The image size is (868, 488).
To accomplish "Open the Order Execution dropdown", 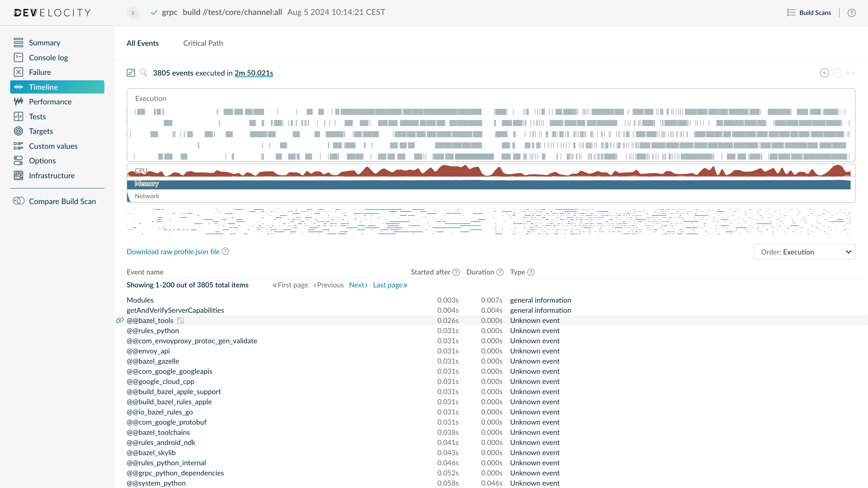I will (804, 251).
